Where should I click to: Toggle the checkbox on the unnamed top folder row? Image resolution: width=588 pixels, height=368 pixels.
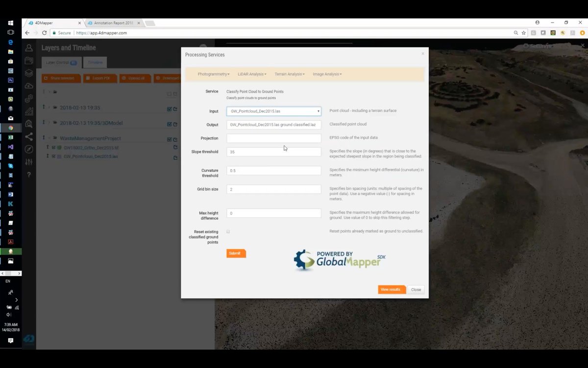pyautogui.click(x=169, y=94)
